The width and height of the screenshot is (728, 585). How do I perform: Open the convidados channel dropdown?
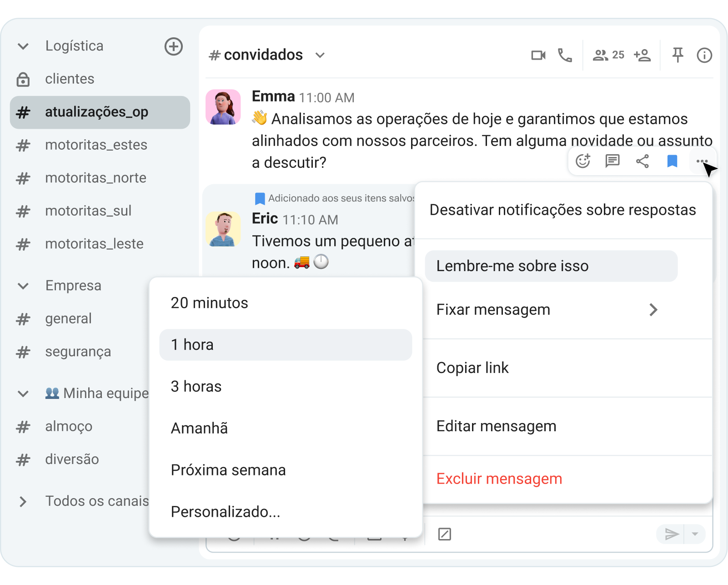(x=320, y=55)
